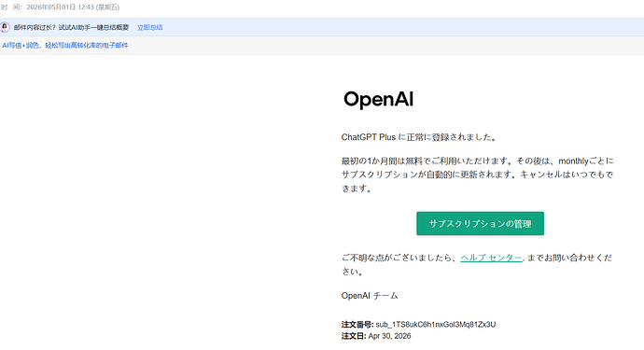This screenshot has width=644, height=350.
Task: Open the AI写信+润色 promotion link
Action: [65, 45]
